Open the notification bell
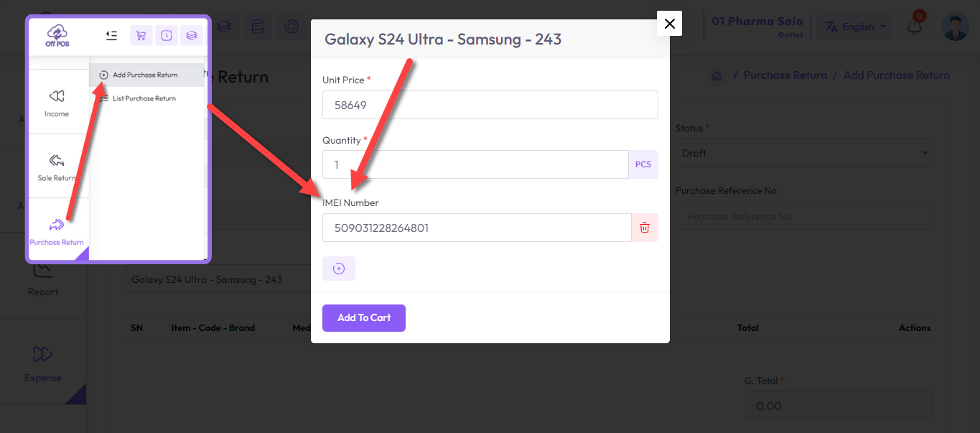 pyautogui.click(x=915, y=27)
